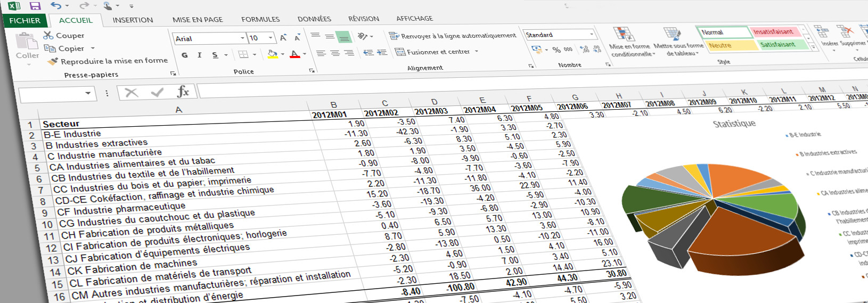Apply the percent style format
Viewport: 868px width, 303px height.
click(x=556, y=50)
